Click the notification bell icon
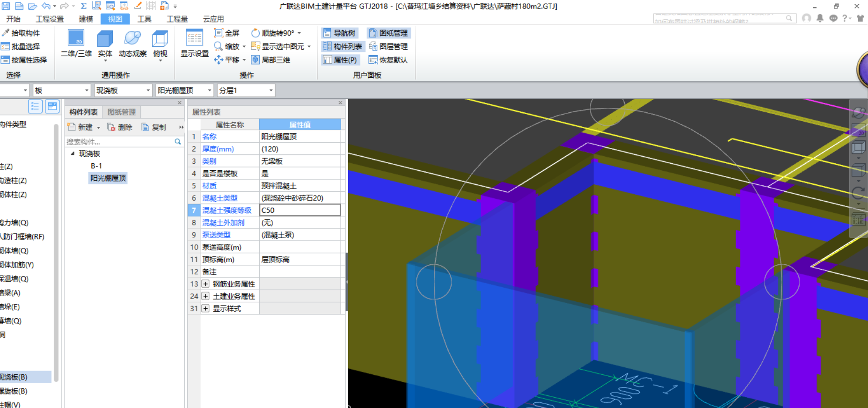The image size is (868, 408). (x=820, y=18)
